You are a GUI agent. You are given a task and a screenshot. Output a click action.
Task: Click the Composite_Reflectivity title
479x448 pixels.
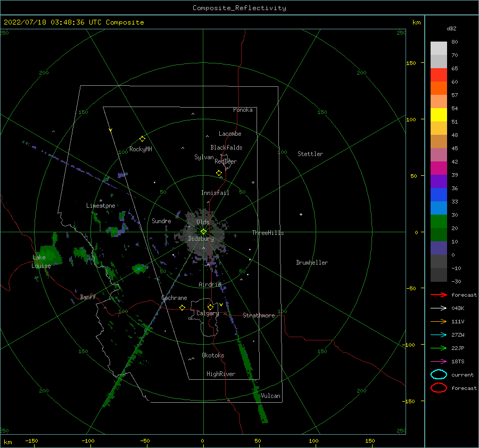(240, 8)
